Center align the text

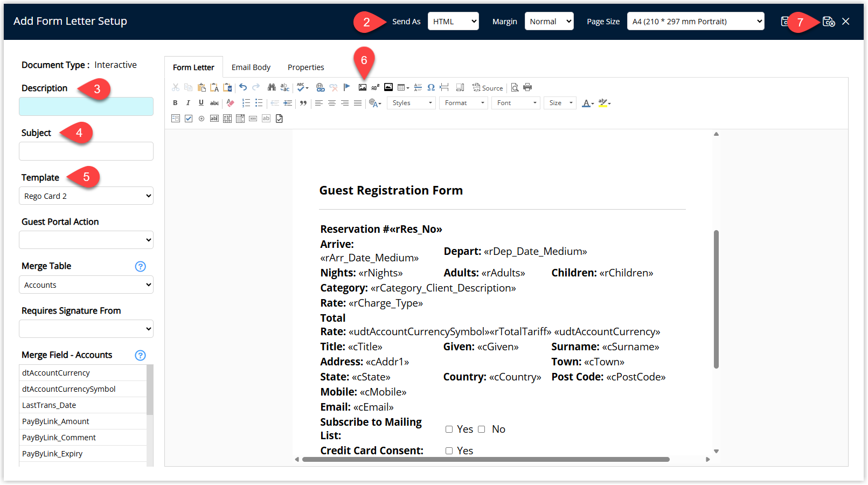[332, 103]
